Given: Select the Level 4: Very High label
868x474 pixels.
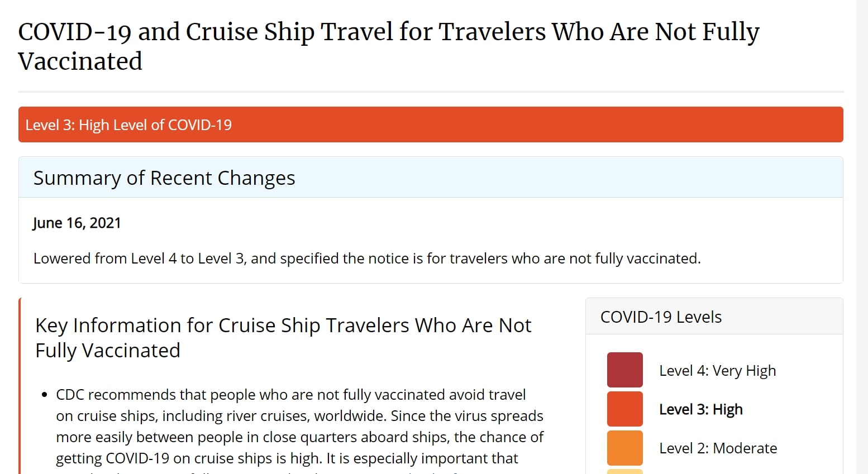Looking at the screenshot, I should tap(717, 371).
